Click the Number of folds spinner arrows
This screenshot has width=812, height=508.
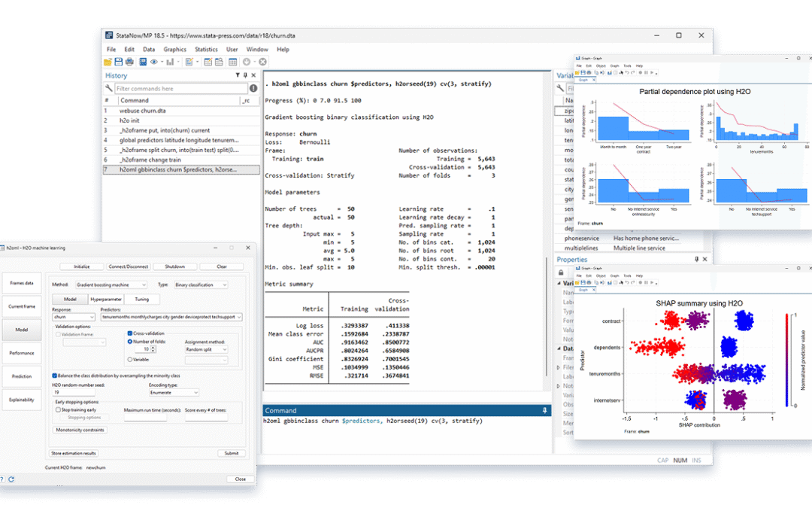point(153,349)
